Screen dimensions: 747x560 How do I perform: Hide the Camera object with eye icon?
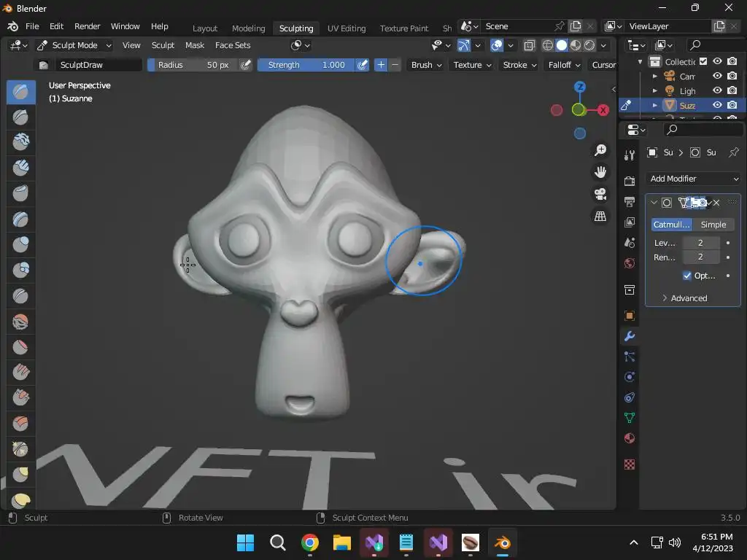point(717,76)
